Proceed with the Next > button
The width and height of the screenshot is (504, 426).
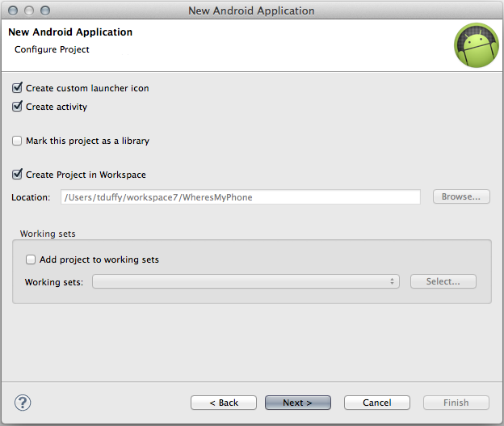tap(298, 403)
